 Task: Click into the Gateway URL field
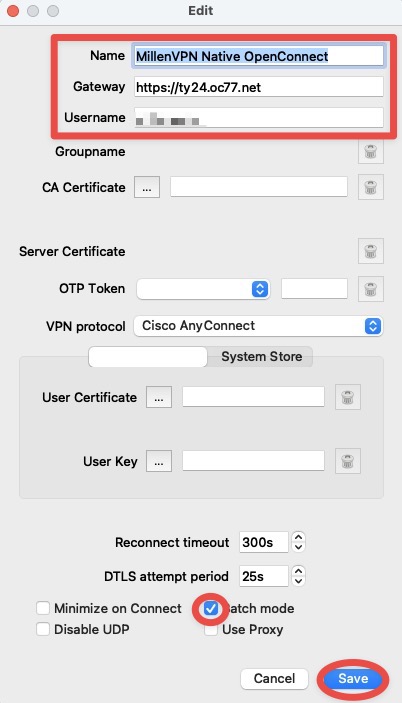pos(259,87)
